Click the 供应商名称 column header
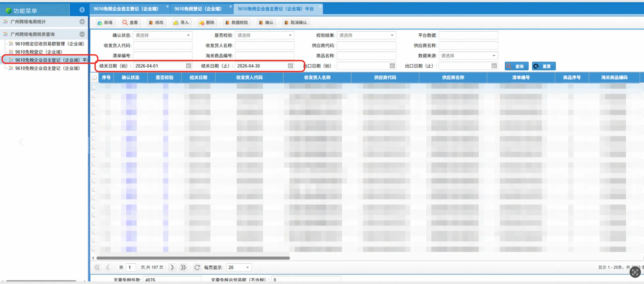 453,78
